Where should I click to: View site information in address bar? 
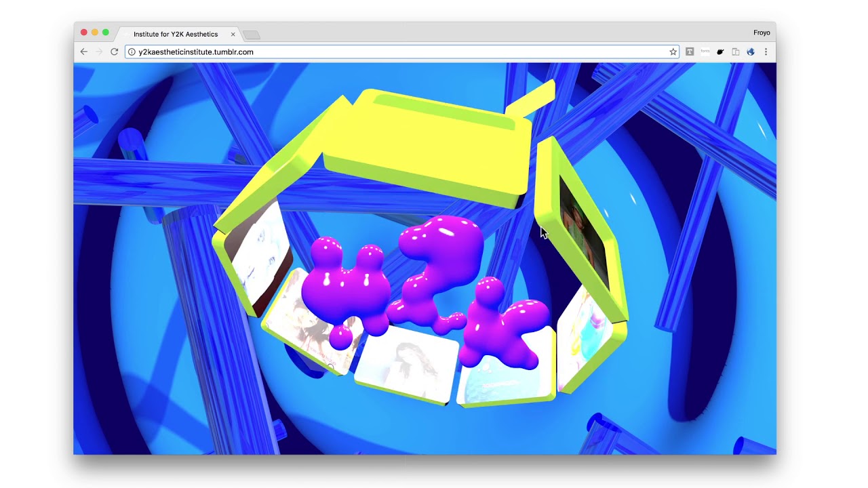pyautogui.click(x=132, y=52)
